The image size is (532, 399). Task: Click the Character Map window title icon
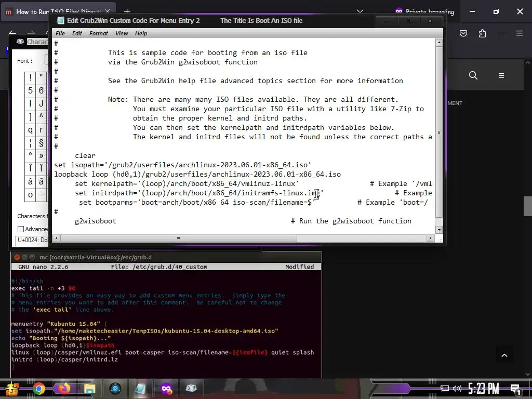coord(20,42)
